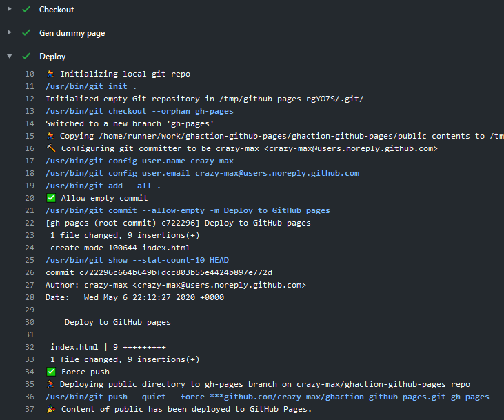Click "Switched to a new branch 'gh-pages'"
The height and width of the screenshot is (420, 504).
[130, 124]
